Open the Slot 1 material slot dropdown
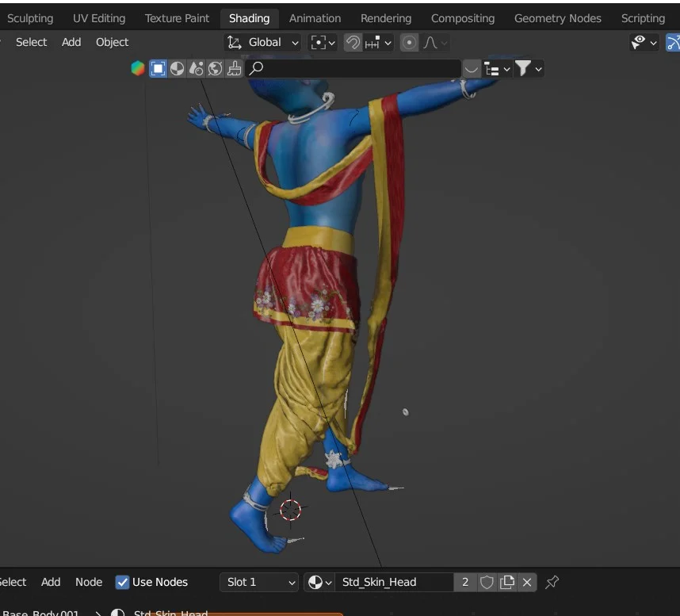The width and height of the screenshot is (680, 616). (x=258, y=582)
